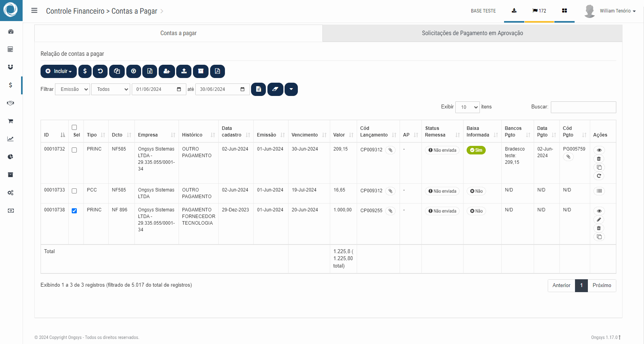Open notifications flag showing 172
Viewport: 644px width, 344px height.
(539, 11)
